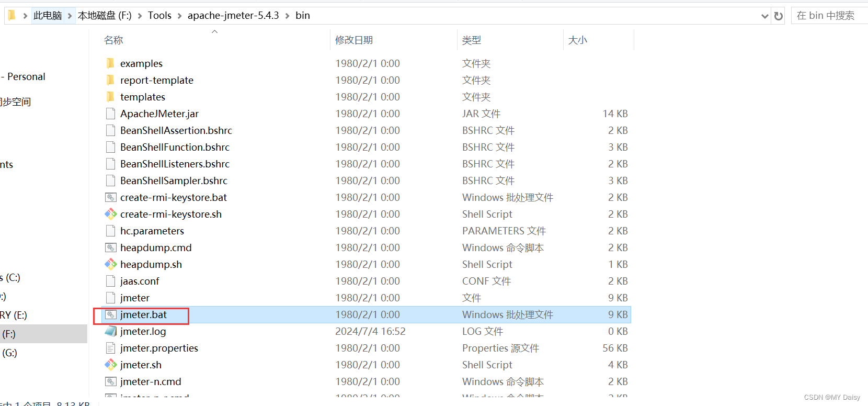This screenshot has width=868, height=406.
Task: Select the report-template folder name
Action: pos(157,80)
